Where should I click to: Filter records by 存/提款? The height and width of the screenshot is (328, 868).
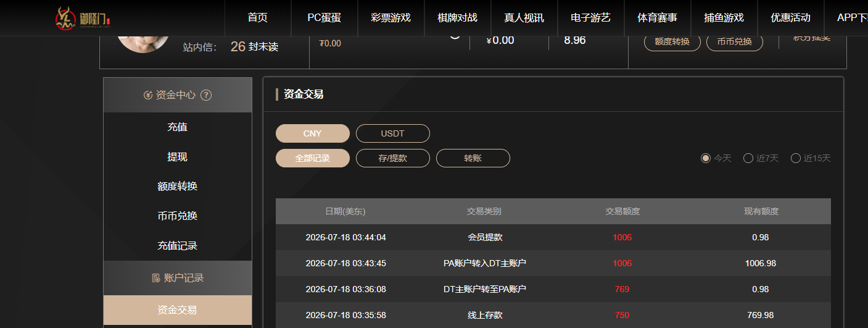coord(393,158)
